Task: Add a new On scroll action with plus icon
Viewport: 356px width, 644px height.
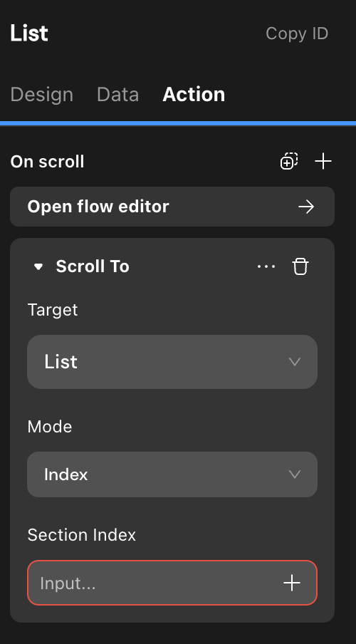Action: (323, 161)
